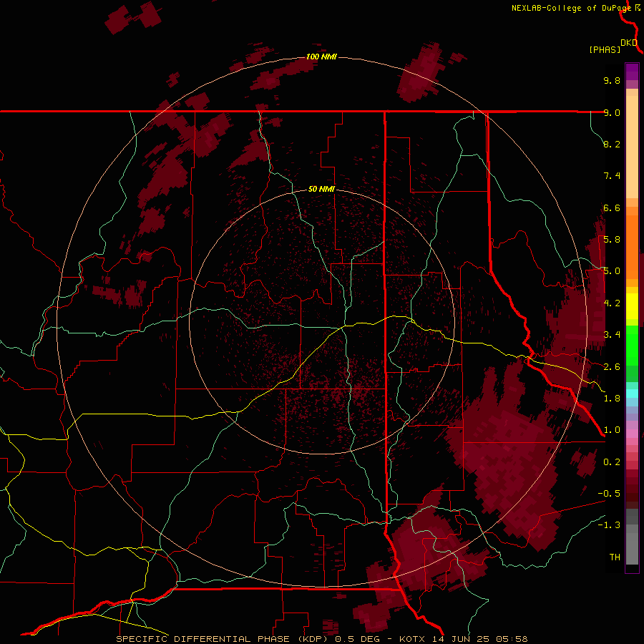
Task: Click the 6.6 value on the scale
Action: (x=612, y=208)
